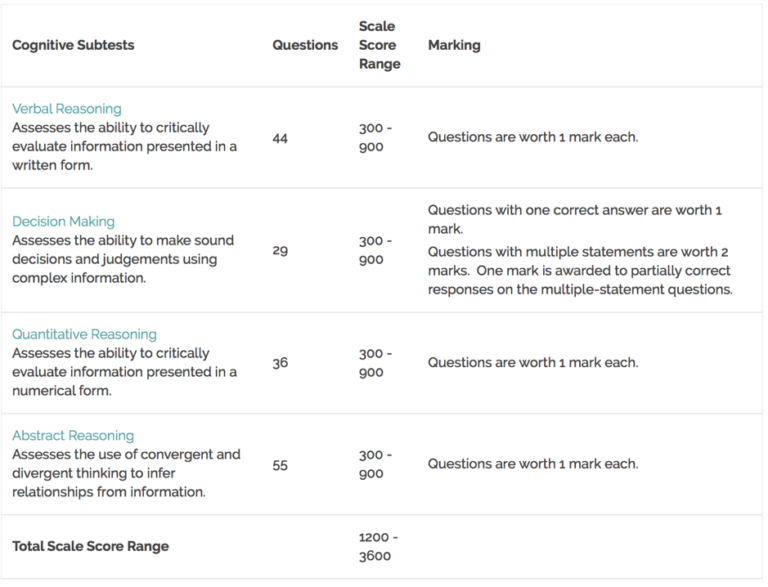Follow the Quantitative Reasoning link
The height and width of the screenshot is (587, 768).
[84, 335]
